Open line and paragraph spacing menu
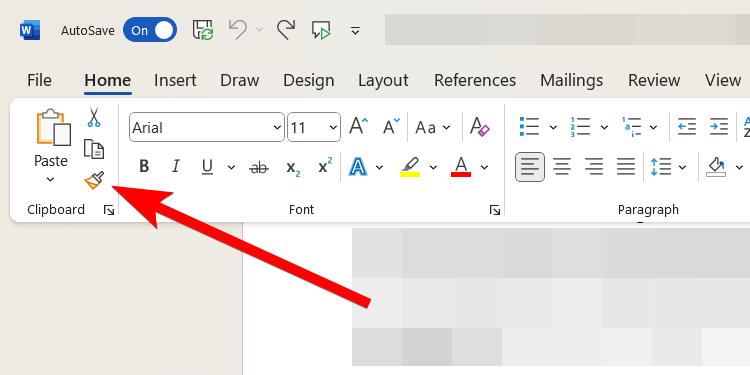Image resolution: width=750 pixels, height=375 pixels. [668, 167]
